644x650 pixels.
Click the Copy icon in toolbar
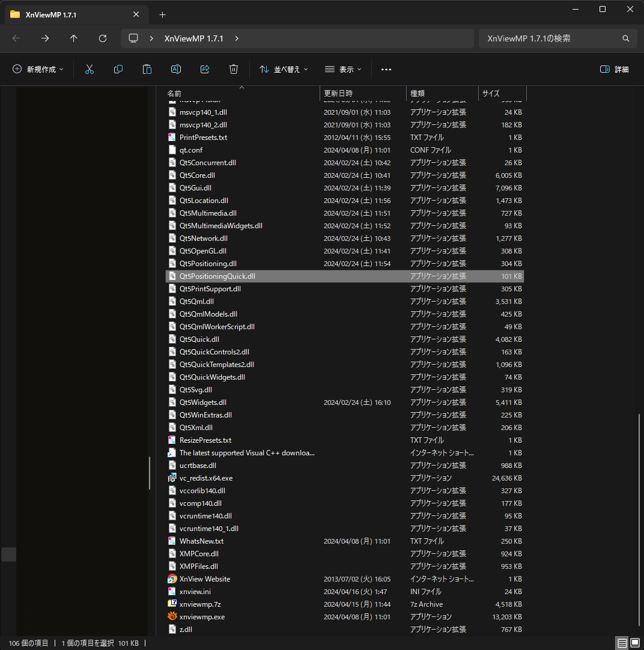click(x=118, y=70)
